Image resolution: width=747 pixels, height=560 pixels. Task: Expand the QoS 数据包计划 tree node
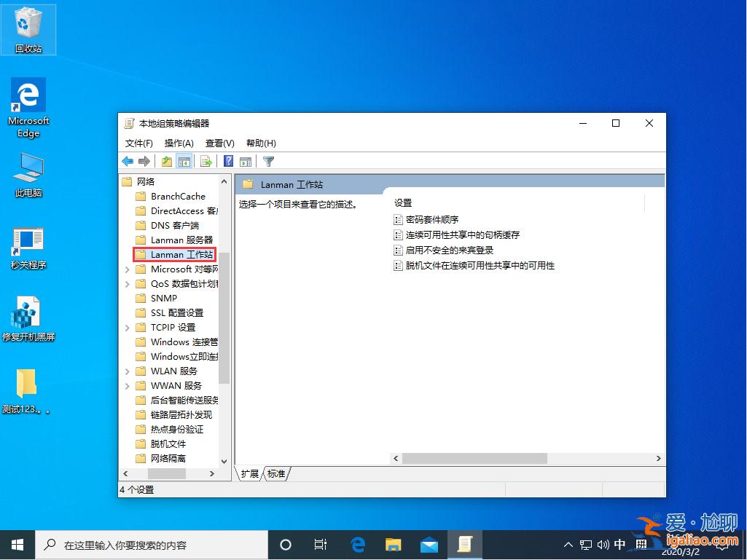(x=128, y=283)
